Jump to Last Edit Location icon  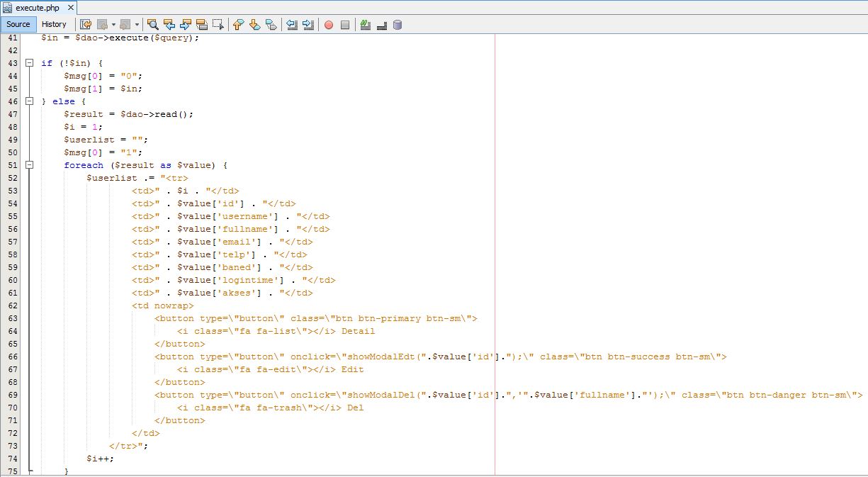tap(86, 24)
